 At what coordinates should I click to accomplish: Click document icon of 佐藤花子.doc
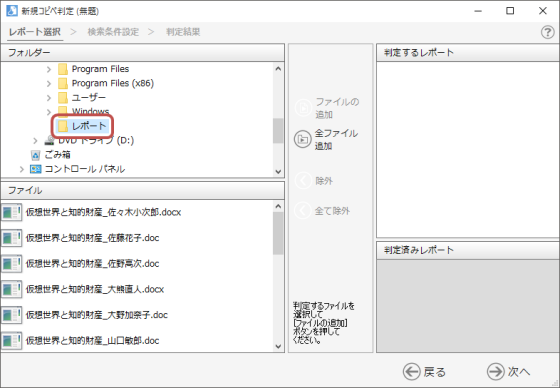tap(11, 238)
